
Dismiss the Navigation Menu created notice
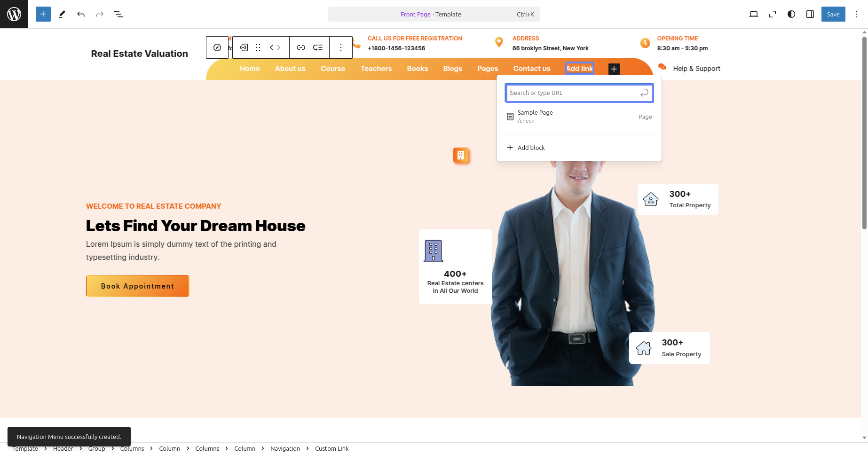coord(69,437)
